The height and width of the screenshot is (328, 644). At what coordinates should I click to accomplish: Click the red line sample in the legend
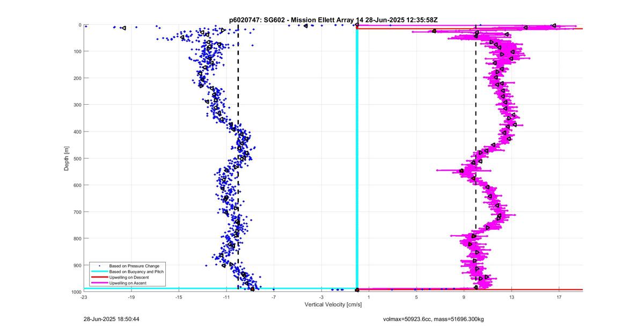coord(99,278)
